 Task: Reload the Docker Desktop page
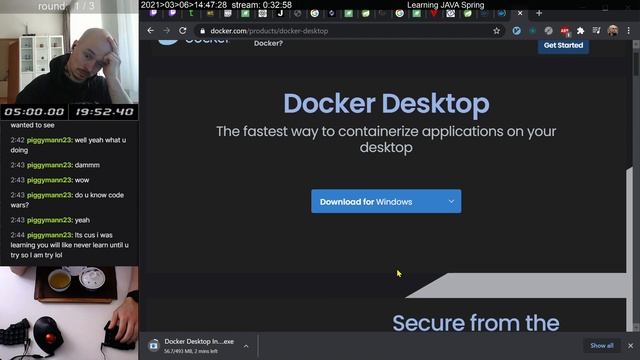182,31
